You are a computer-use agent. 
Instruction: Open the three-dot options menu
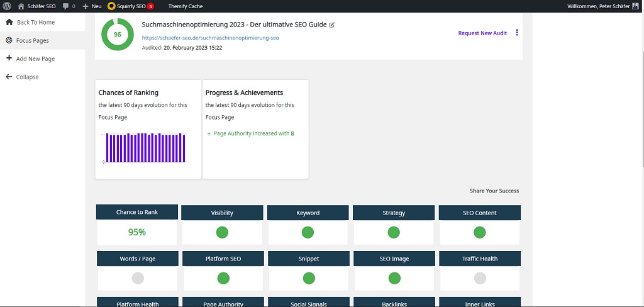517,33
